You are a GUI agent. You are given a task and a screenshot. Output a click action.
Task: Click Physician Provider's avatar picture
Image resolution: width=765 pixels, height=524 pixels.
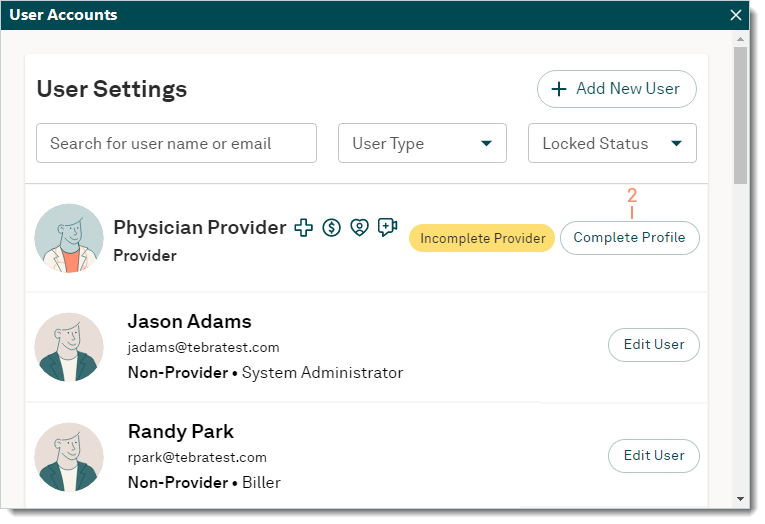(69, 238)
